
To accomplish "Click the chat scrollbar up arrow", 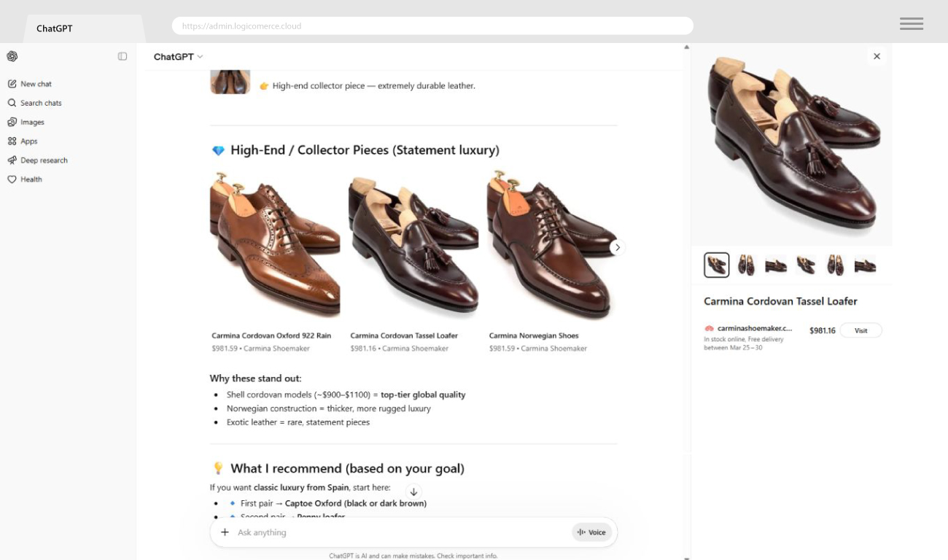I will click(686, 47).
